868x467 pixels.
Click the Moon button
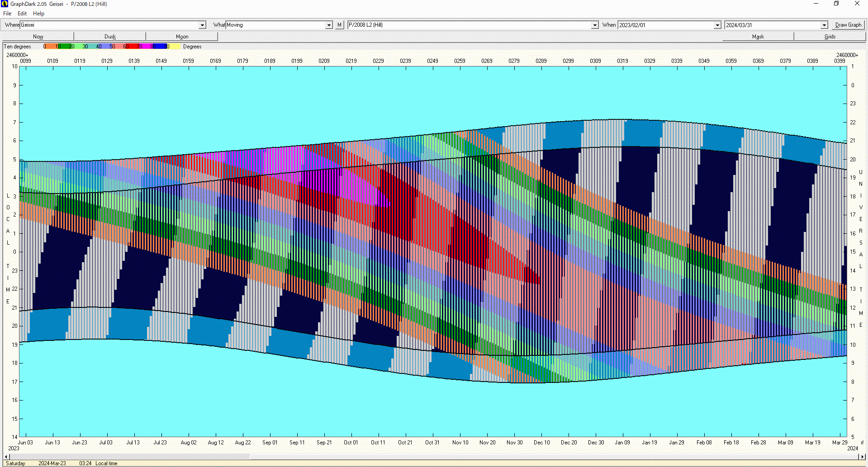click(182, 37)
